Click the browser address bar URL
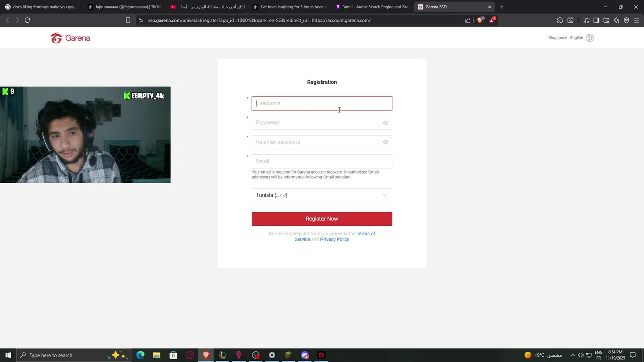Screen dimensions: 644x362 click(x=259, y=20)
